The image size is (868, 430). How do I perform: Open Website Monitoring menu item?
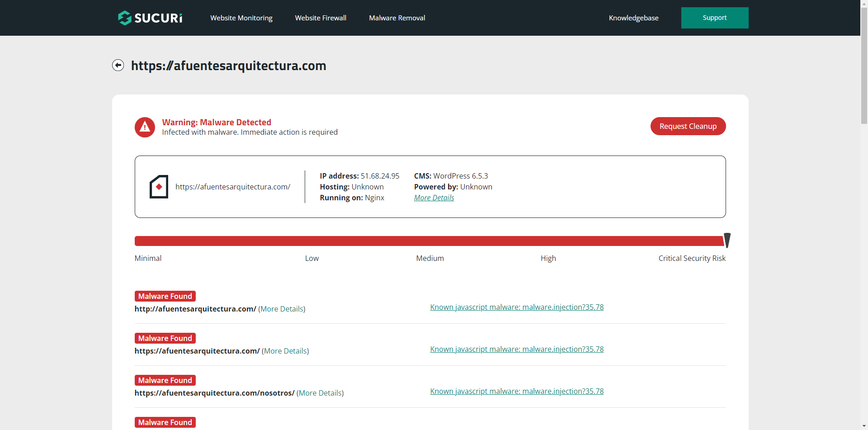coord(241,18)
